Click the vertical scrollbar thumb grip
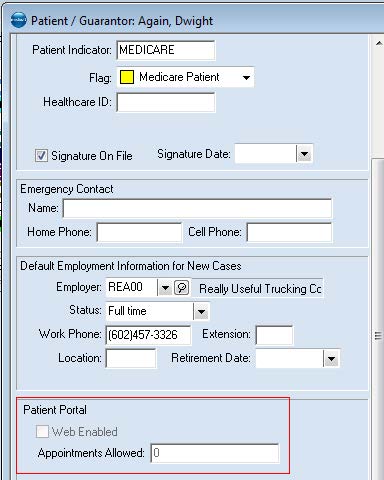This screenshot has width=384, height=480. (378, 335)
